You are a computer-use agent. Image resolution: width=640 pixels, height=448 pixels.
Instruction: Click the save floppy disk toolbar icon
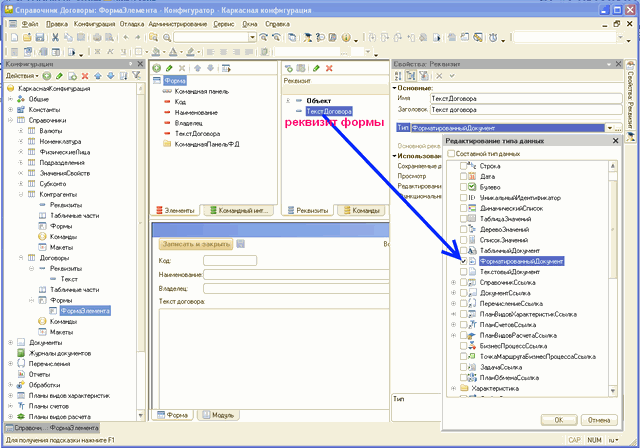tap(40, 38)
